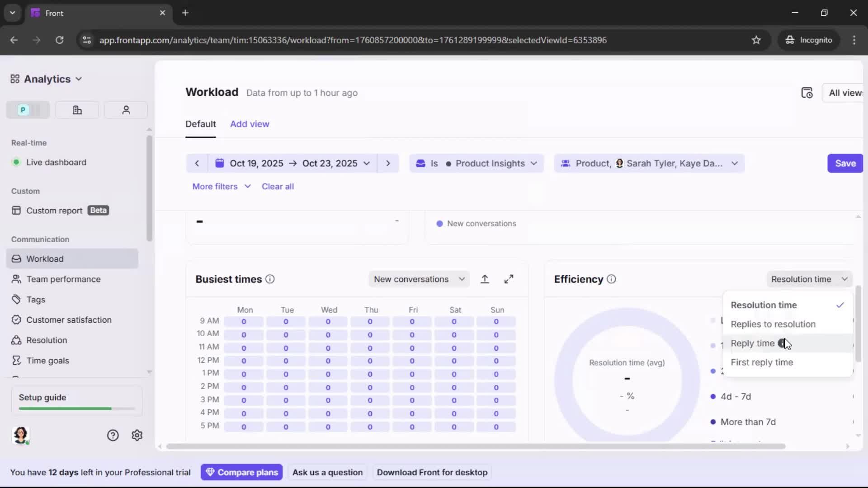Export the Busiest times chart

485,279
